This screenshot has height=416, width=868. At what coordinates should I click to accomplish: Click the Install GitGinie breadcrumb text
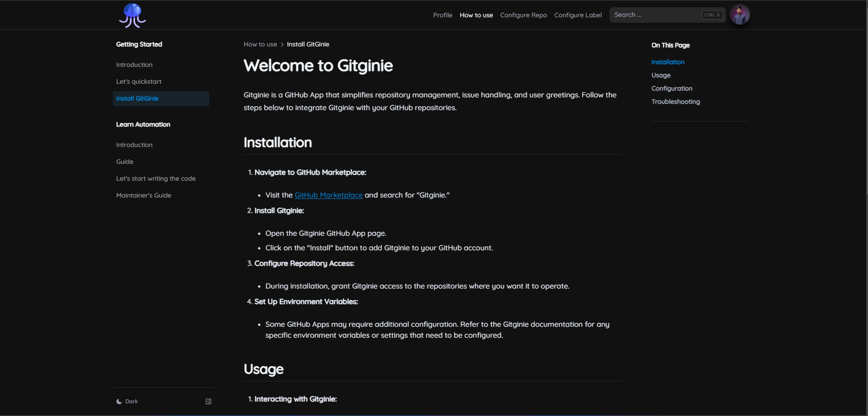(x=308, y=44)
